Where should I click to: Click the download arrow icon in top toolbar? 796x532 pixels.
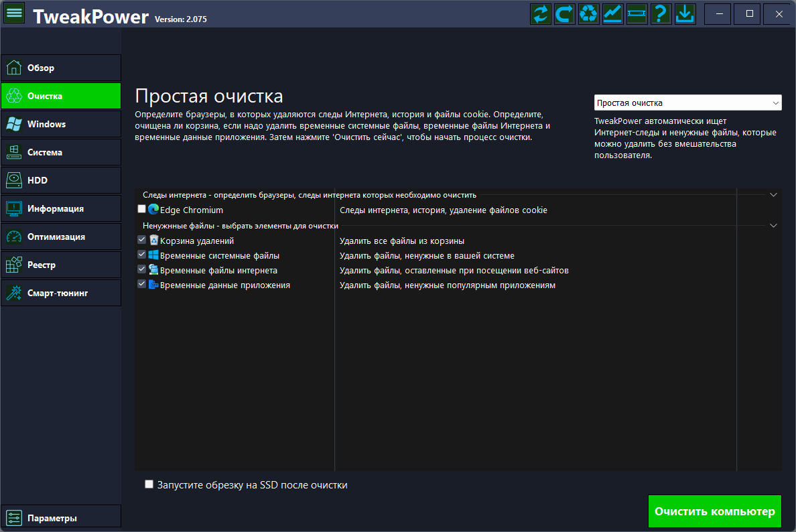point(685,13)
